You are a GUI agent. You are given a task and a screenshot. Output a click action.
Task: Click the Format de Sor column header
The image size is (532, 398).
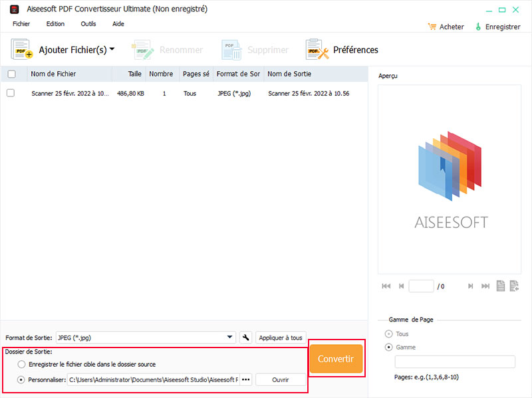(x=238, y=74)
